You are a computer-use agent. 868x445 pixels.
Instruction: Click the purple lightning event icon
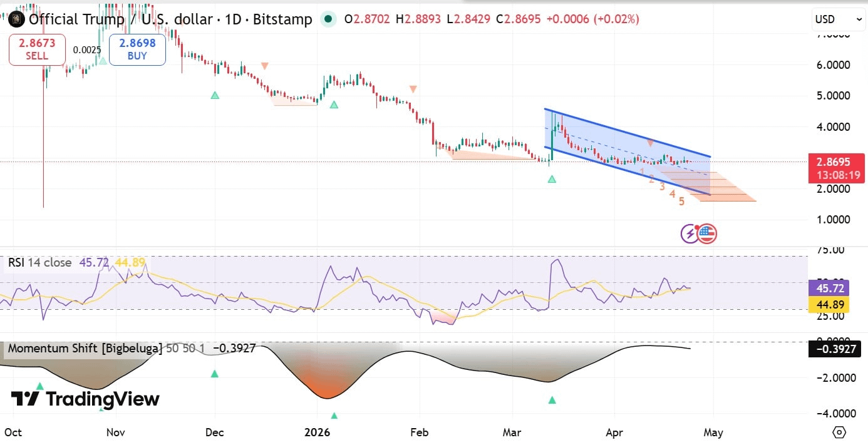pyautogui.click(x=690, y=234)
